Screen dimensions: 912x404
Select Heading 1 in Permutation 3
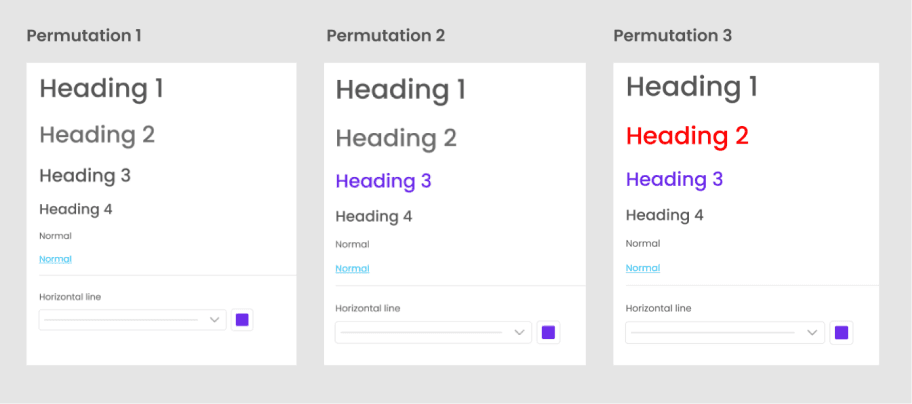tap(692, 87)
